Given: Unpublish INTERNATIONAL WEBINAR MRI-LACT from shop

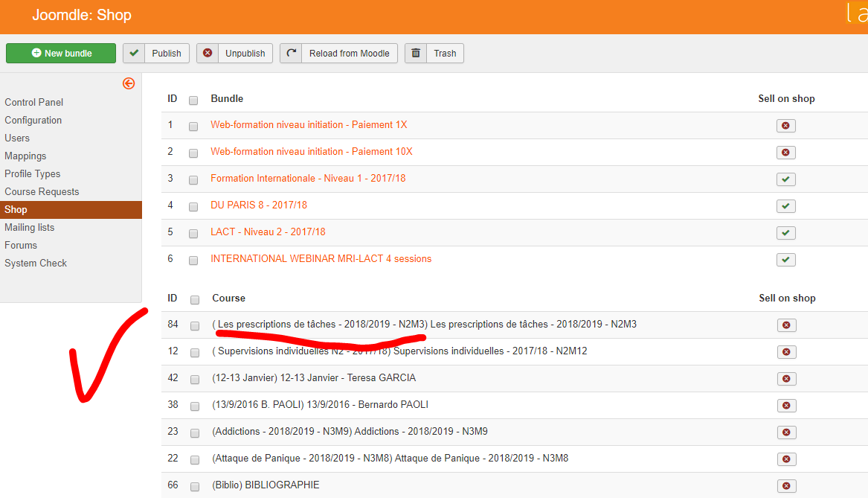Looking at the screenshot, I should (785, 260).
